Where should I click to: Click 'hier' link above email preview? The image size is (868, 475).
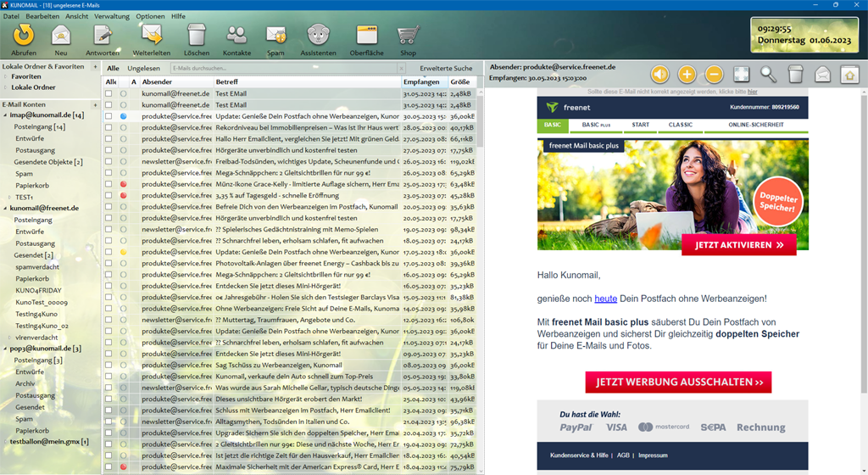click(x=753, y=92)
